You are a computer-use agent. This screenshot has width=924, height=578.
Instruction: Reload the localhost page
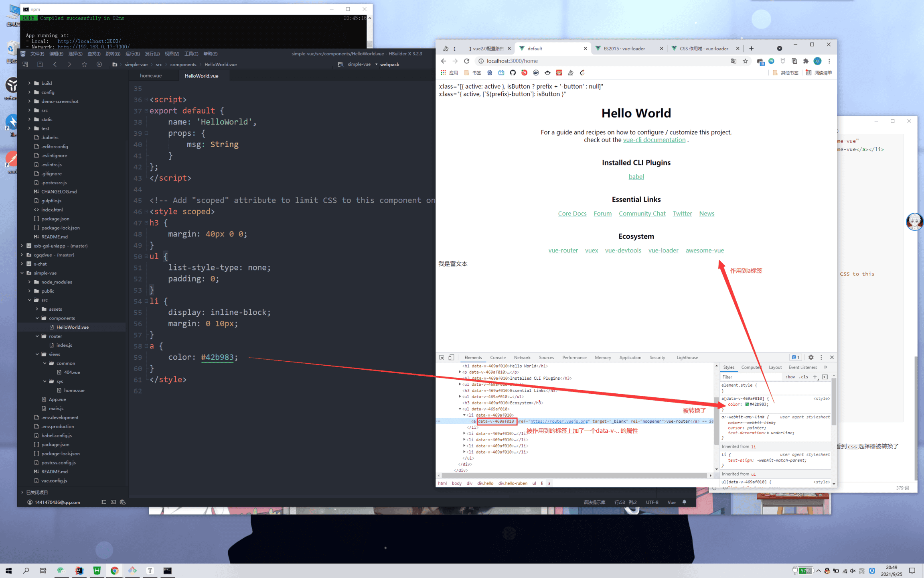click(x=466, y=61)
